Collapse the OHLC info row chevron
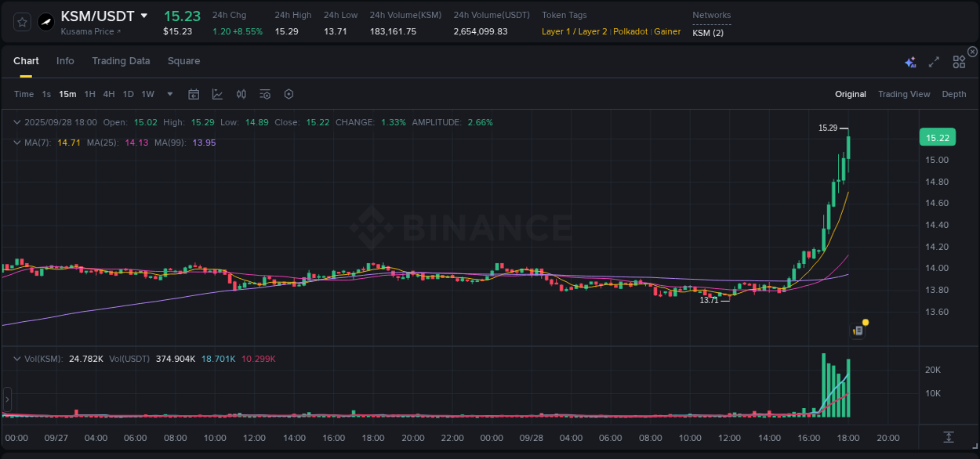This screenshot has width=980, height=459. [x=16, y=122]
